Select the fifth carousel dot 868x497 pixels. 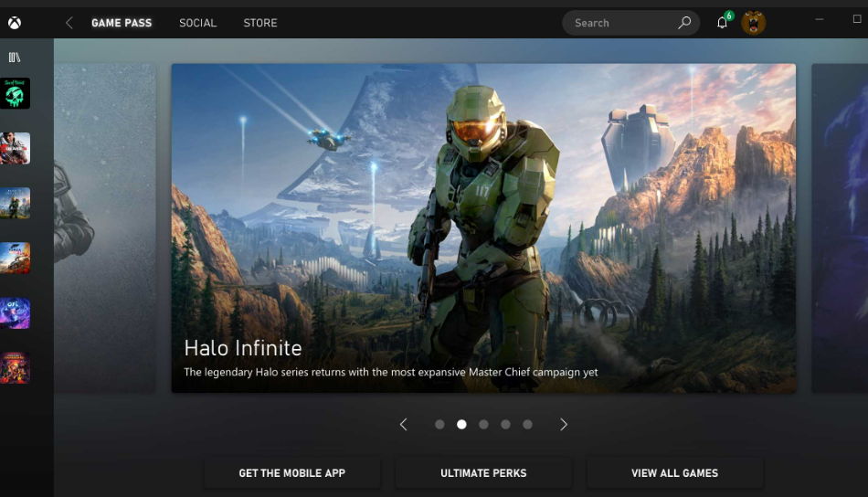click(527, 425)
